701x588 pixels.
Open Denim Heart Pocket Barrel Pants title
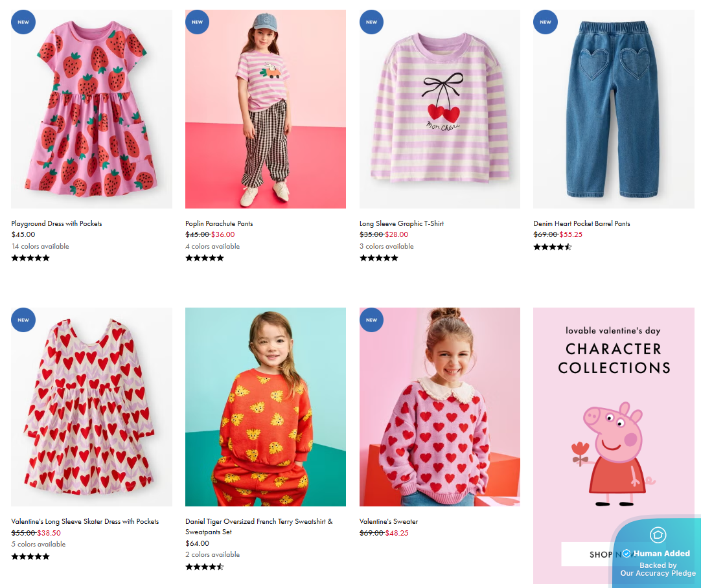[582, 223]
